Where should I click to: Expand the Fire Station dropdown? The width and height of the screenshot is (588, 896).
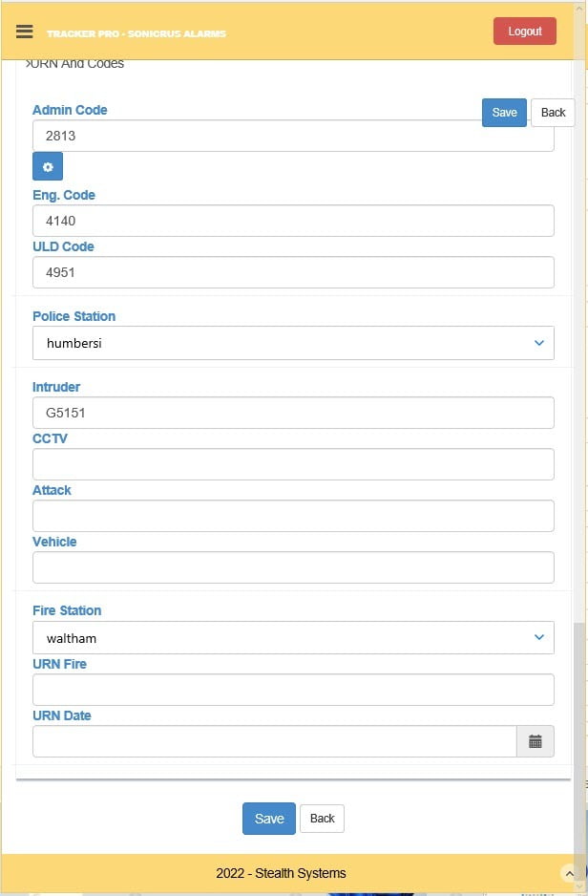point(293,637)
